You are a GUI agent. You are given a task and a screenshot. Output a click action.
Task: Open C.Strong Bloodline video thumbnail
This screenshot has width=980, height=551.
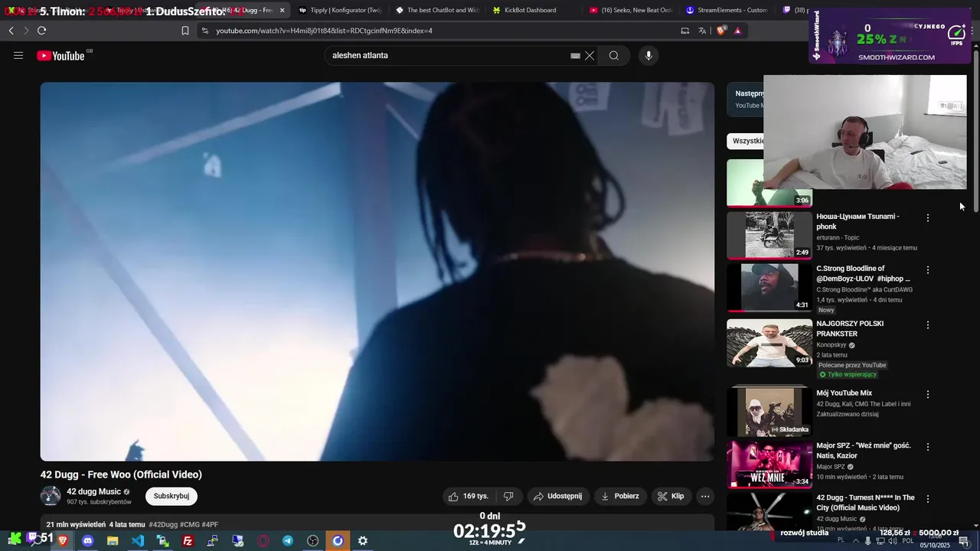click(x=769, y=288)
